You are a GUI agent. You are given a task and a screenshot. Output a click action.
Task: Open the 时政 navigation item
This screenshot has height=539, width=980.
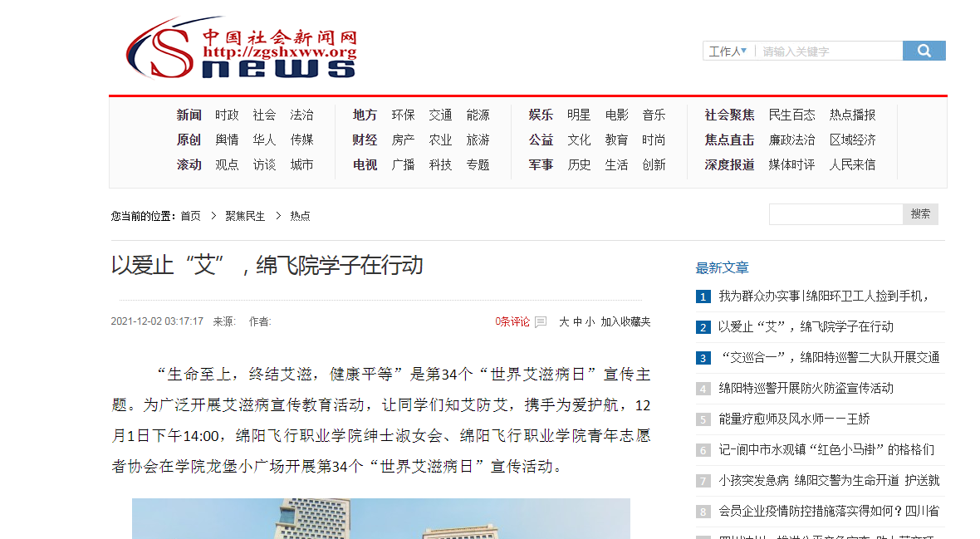tap(227, 115)
